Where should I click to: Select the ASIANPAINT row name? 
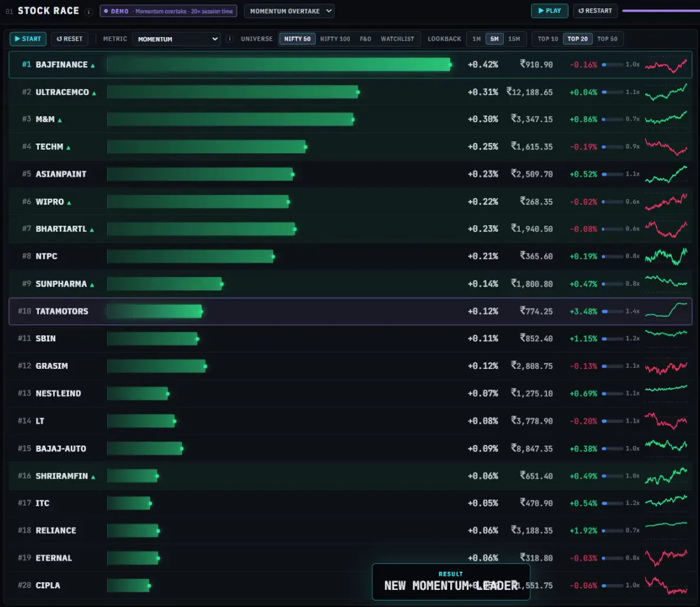pos(61,174)
